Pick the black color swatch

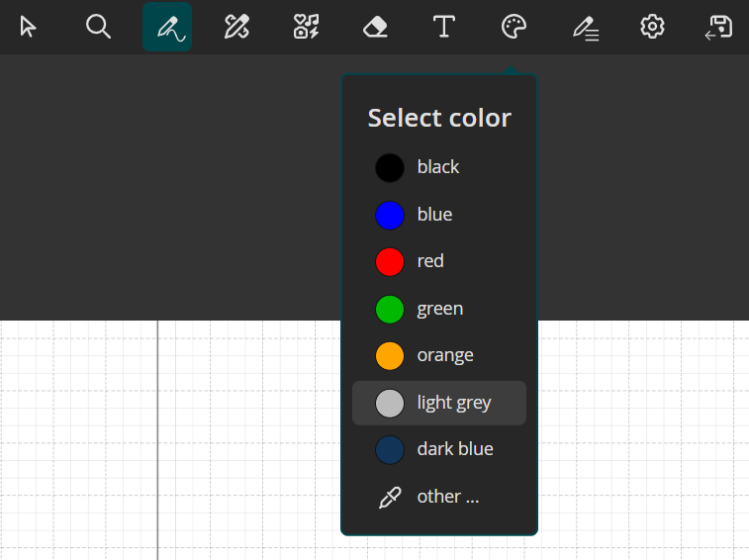click(390, 167)
